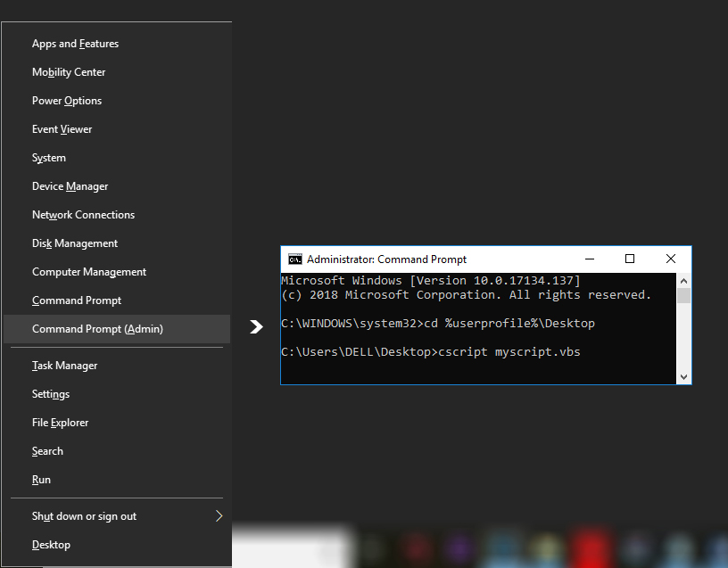Screen dimensions: 728x568
Task: Maximize the Administrator Command Prompt window
Action: click(630, 259)
